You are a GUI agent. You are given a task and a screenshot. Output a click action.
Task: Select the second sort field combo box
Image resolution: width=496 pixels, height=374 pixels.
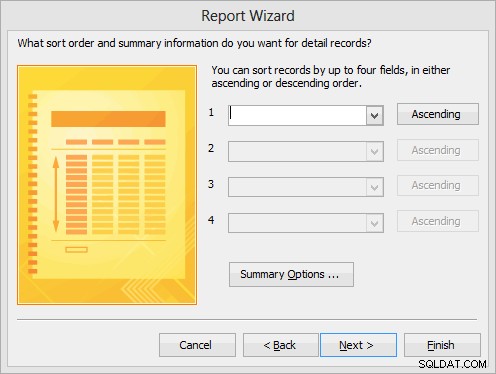306,152
